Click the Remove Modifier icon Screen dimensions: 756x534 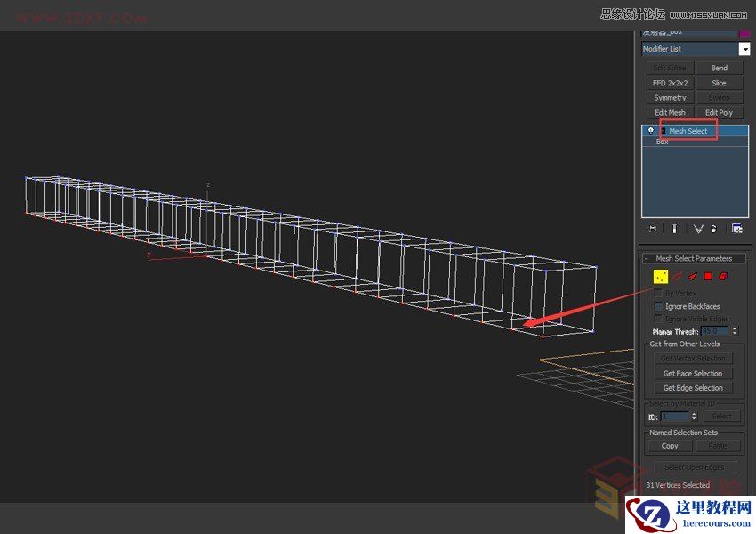pyautogui.click(x=713, y=229)
